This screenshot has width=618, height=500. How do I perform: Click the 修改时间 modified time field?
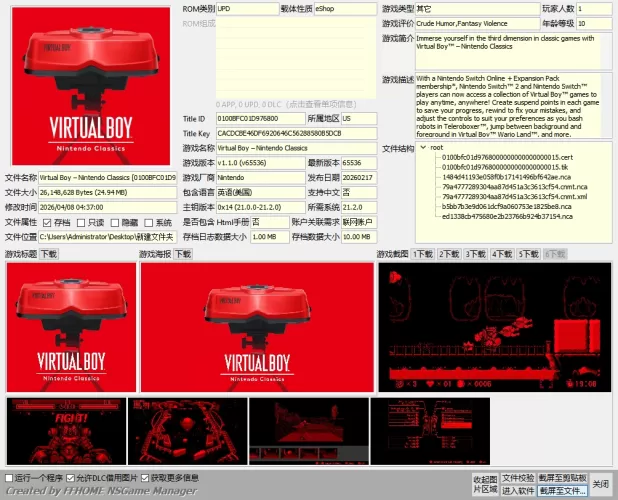tap(108, 207)
